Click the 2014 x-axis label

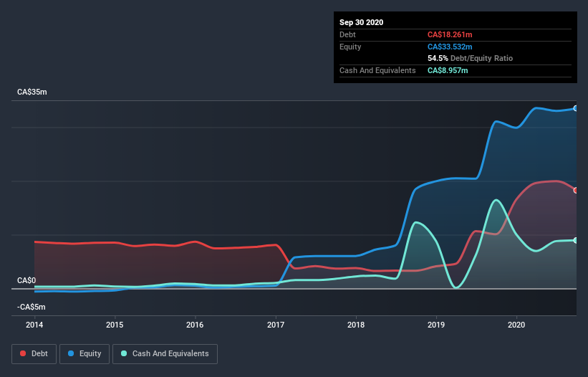[x=34, y=325]
